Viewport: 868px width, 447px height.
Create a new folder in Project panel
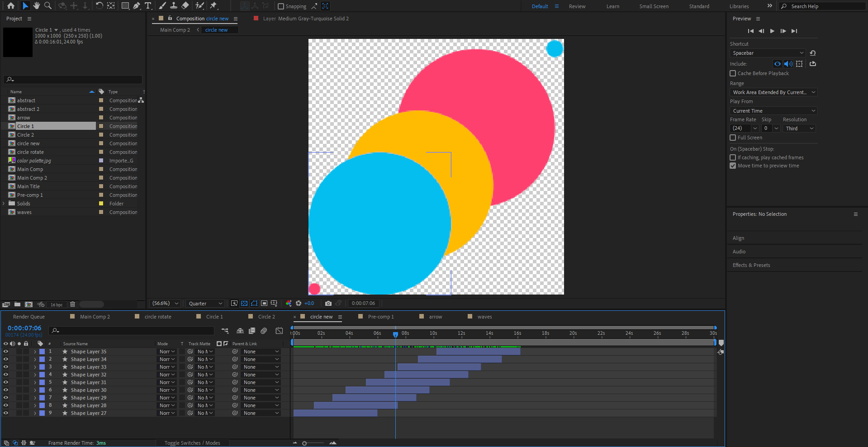(17, 304)
